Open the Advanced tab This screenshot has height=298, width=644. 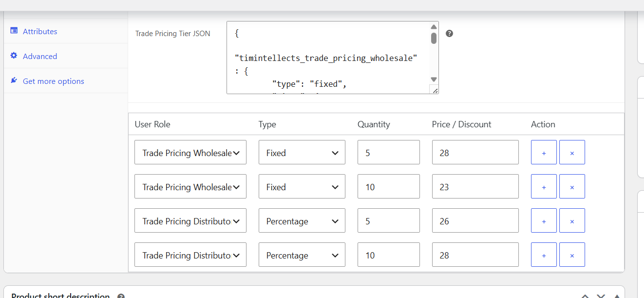click(40, 56)
